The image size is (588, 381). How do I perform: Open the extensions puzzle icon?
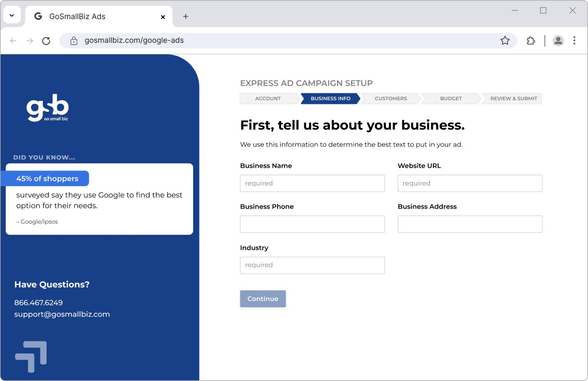(x=531, y=41)
